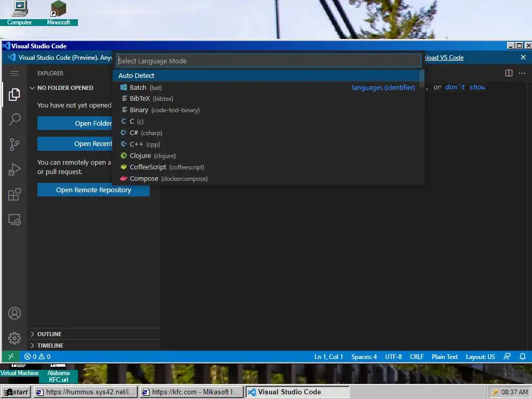
Task: Click the Windows start button
Action: (x=16, y=392)
